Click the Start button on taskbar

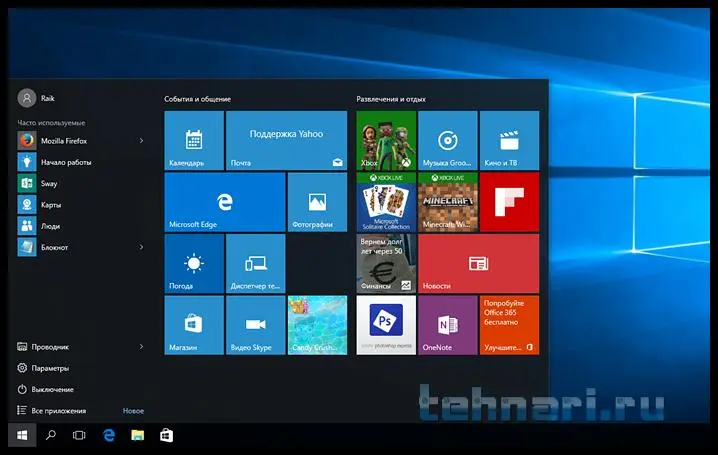[22, 435]
